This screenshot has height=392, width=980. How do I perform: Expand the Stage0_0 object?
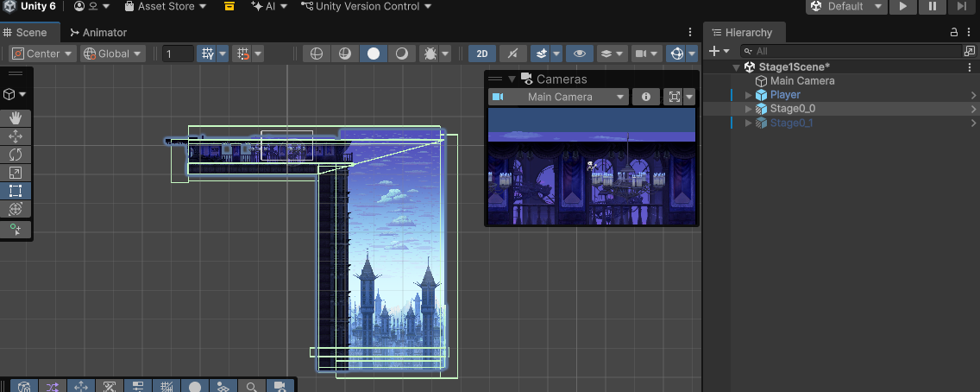click(749, 109)
